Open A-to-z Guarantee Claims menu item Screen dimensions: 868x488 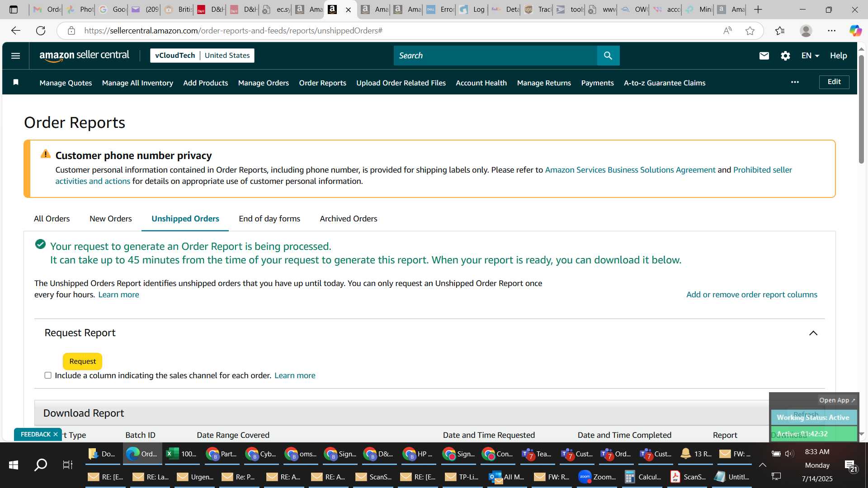tap(665, 83)
